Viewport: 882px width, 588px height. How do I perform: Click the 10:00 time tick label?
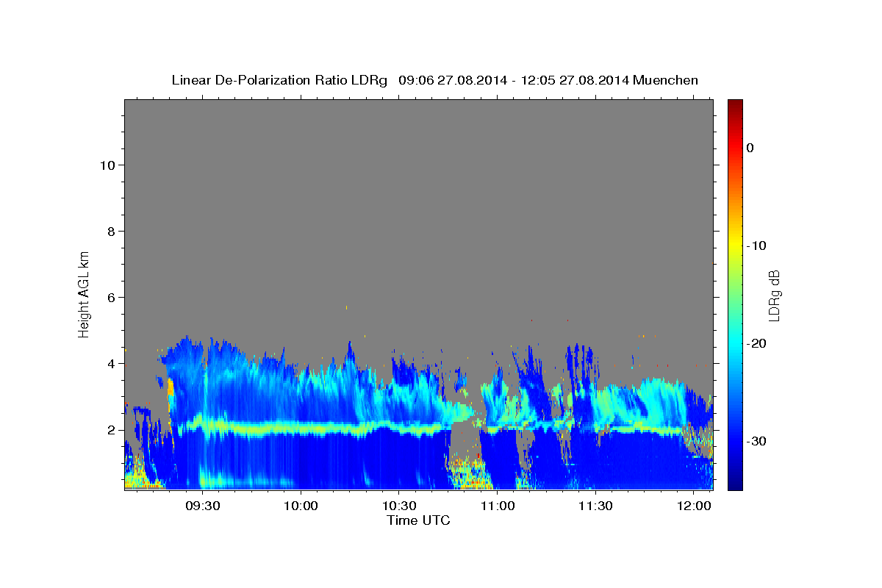pos(301,506)
